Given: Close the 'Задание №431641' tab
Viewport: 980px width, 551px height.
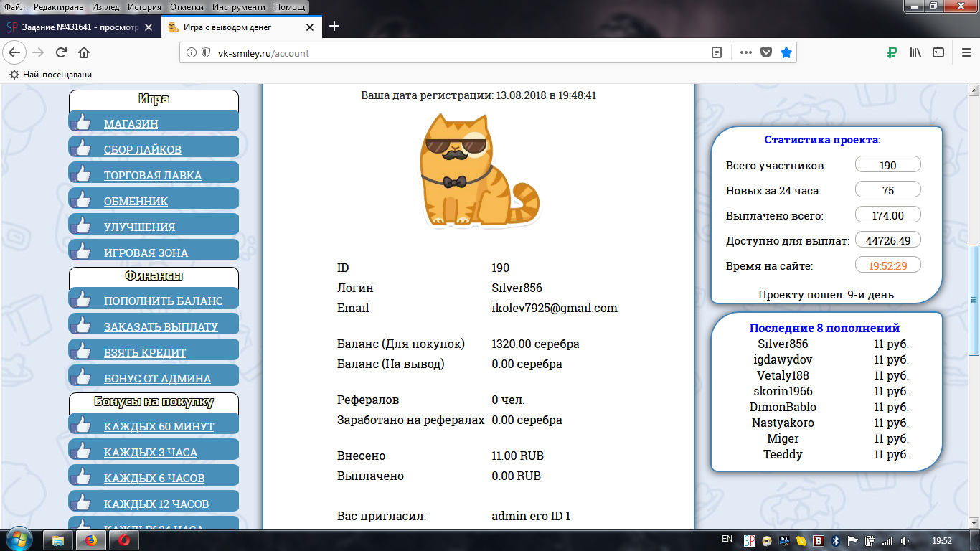Looking at the screenshot, I should 149,27.
